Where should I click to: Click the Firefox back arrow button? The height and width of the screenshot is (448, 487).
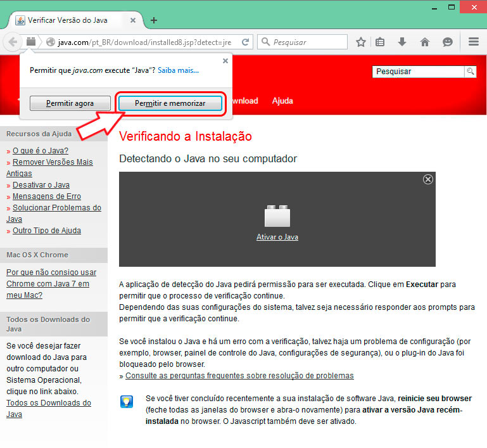(13, 42)
